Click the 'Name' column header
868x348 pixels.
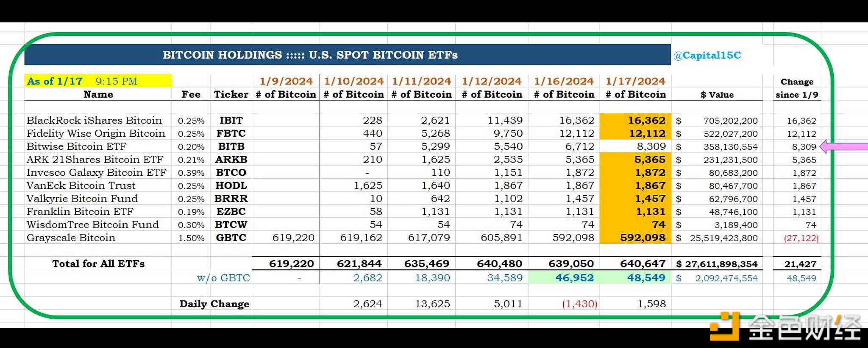point(98,94)
